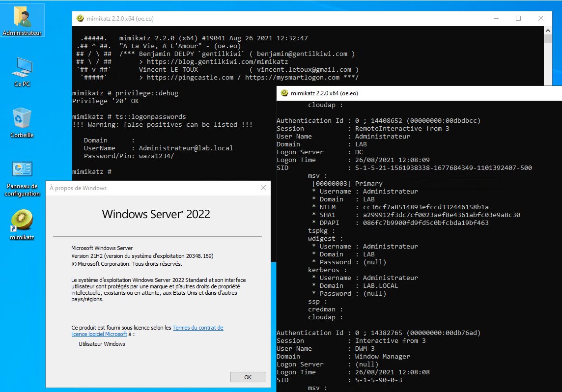562x392 pixels.
Task: Click the scrollbar thumb in back mimikatz window
Action: (548, 39)
